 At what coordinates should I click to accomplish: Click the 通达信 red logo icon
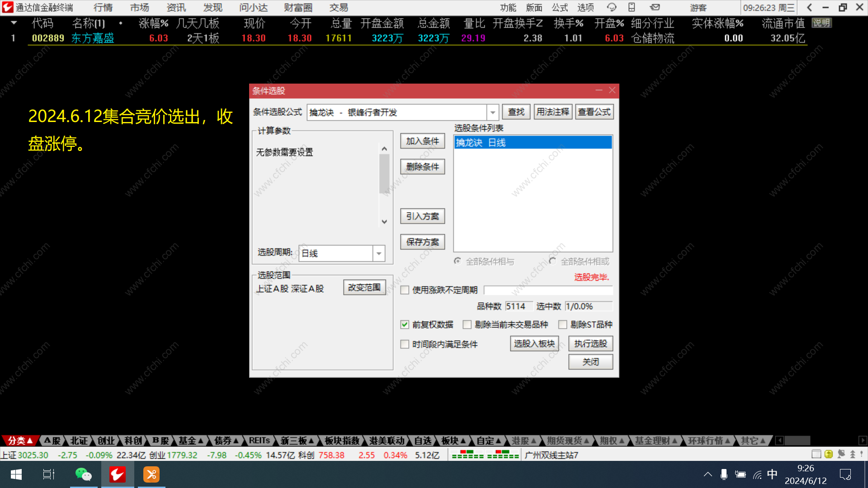tap(8, 7)
